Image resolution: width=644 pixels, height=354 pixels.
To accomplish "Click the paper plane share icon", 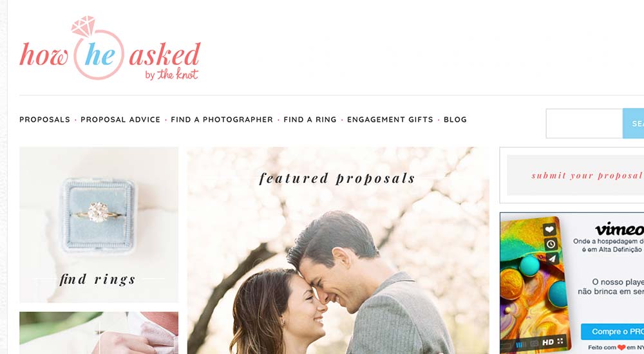I will point(552,258).
